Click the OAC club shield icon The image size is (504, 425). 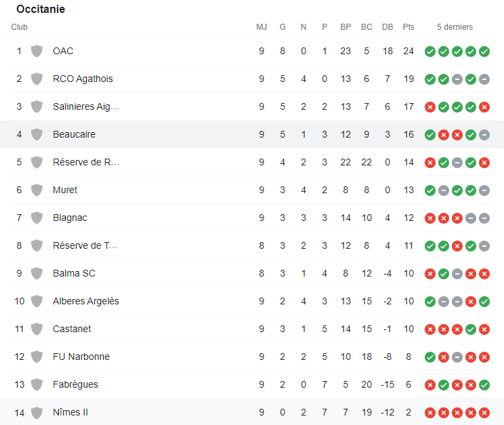37,51
